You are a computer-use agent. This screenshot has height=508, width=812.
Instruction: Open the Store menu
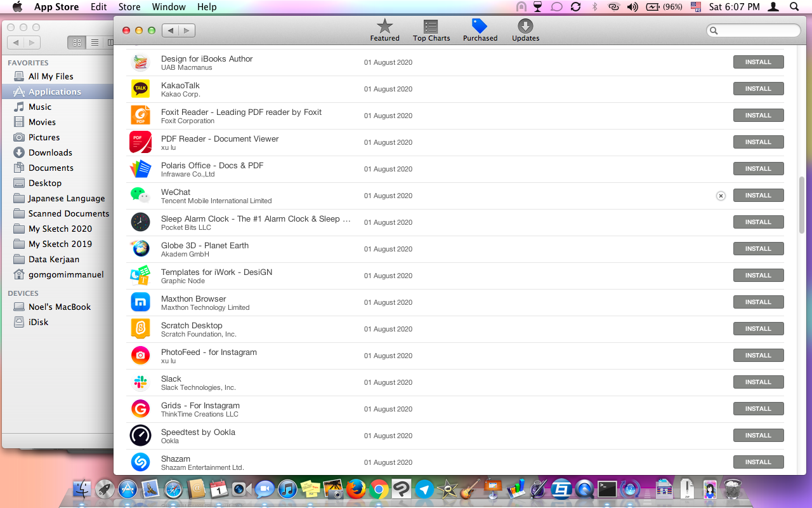click(x=129, y=7)
